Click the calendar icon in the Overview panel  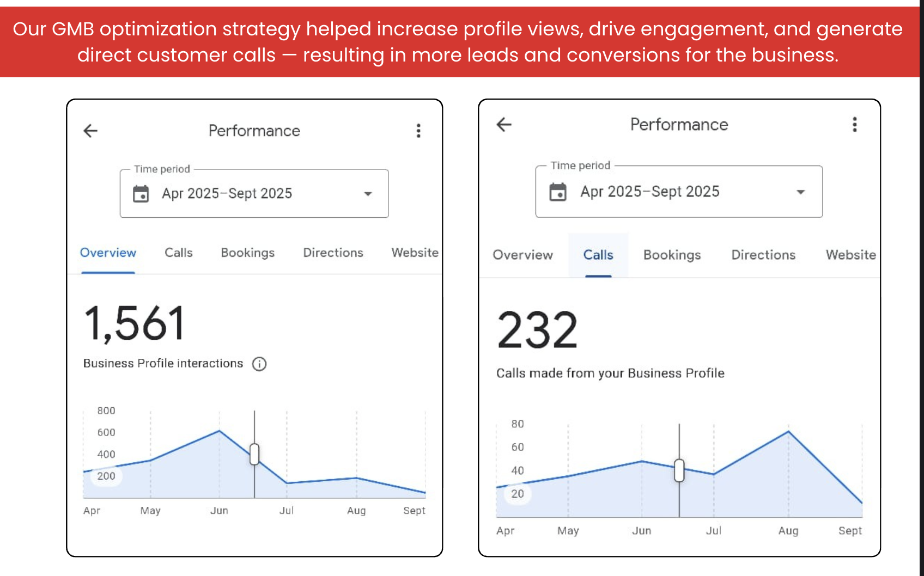[141, 194]
